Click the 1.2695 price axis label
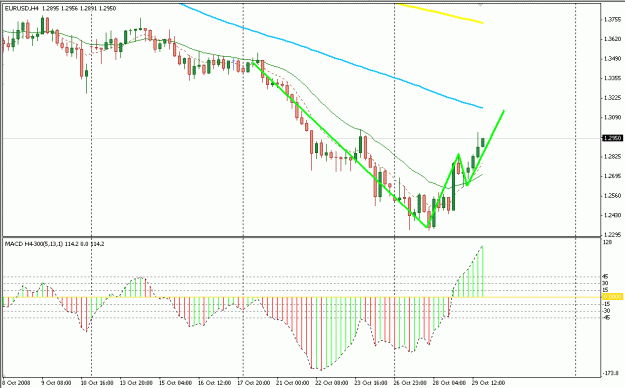Screen dimensions: 625x388 pos(612,176)
